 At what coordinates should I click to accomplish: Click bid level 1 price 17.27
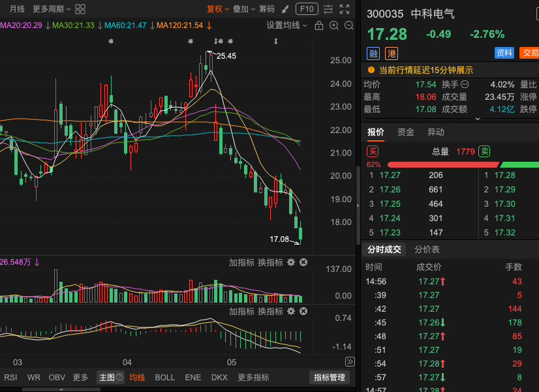pos(390,175)
